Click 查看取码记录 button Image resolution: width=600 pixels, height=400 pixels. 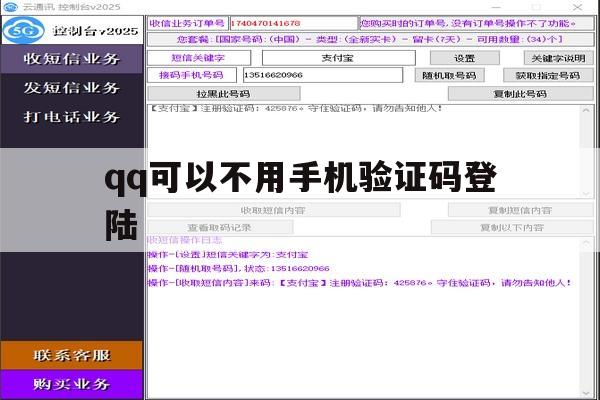(x=220, y=227)
